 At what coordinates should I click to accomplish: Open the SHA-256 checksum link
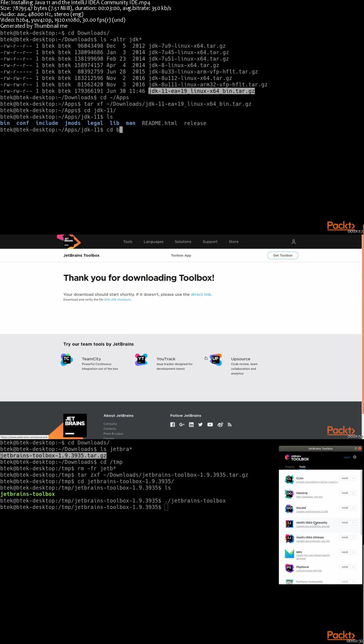[x=117, y=300]
